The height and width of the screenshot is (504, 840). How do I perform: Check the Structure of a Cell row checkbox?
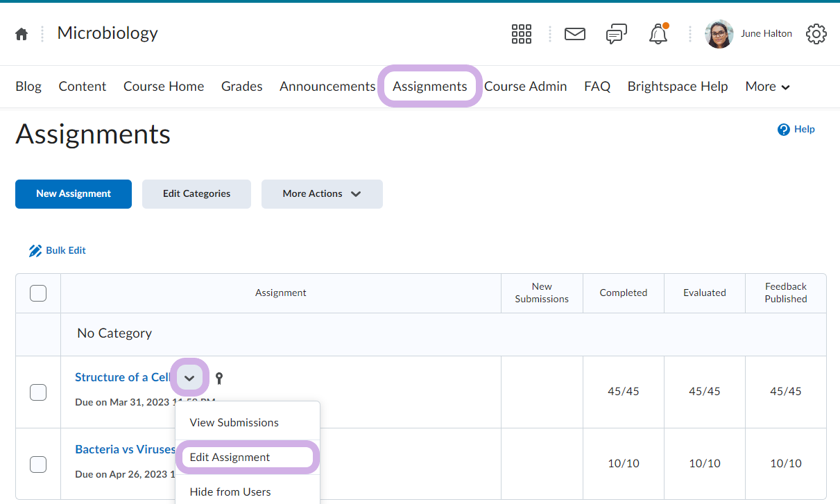pyautogui.click(x=38, y=392)
